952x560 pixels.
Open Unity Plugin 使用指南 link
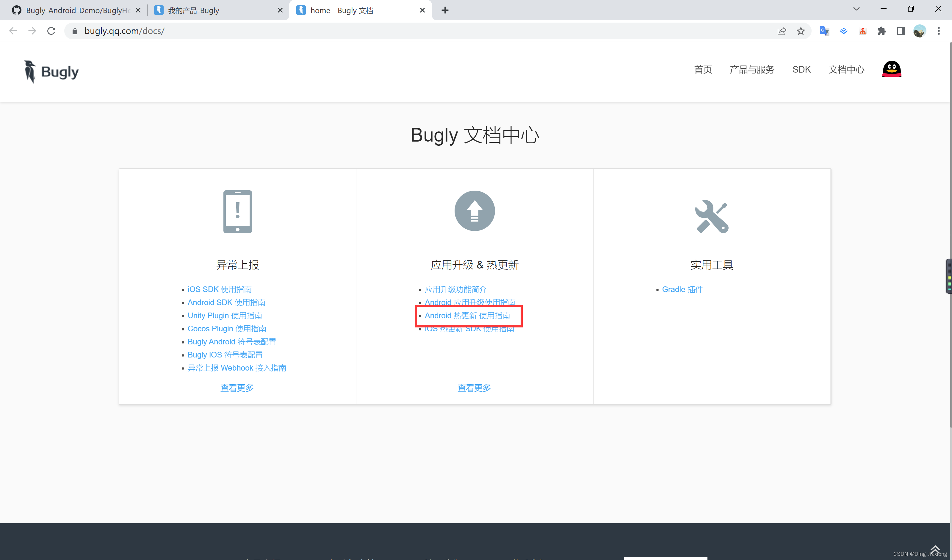tap(225, 315)
